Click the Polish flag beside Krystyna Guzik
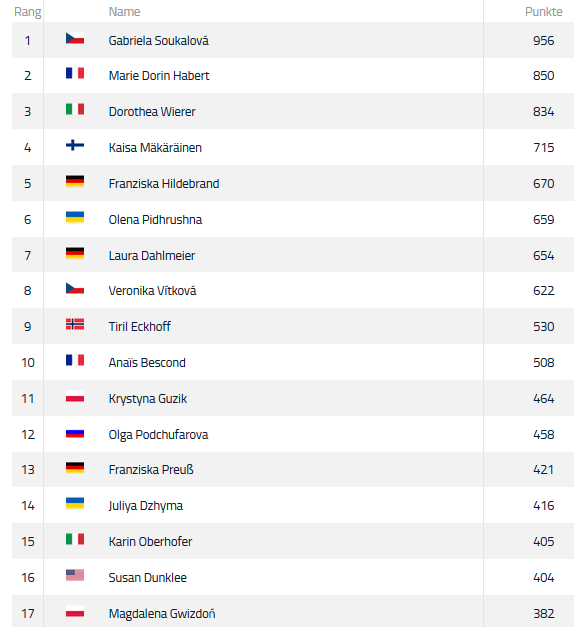The image size is (574, 627). [75, 396]
